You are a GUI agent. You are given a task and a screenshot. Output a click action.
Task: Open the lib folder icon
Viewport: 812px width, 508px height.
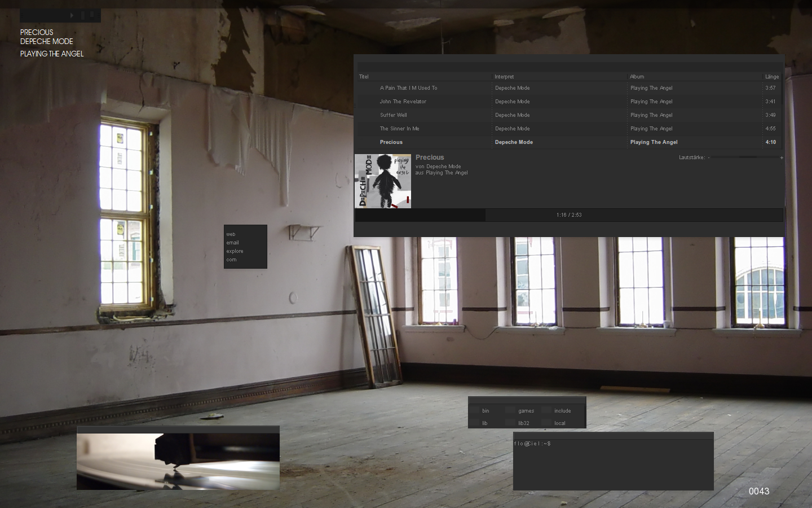point(474,423)
